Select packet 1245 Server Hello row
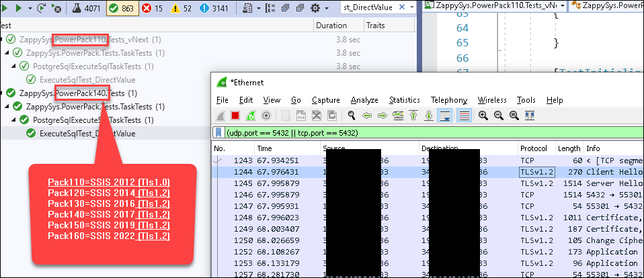Viewport: 644px width, 278px height. (x=428, y=183)
